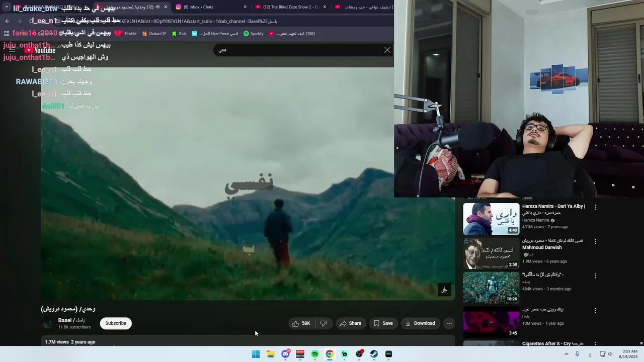
Task: Open options menu for the Hamza Namira video
Action: (595, 207)
